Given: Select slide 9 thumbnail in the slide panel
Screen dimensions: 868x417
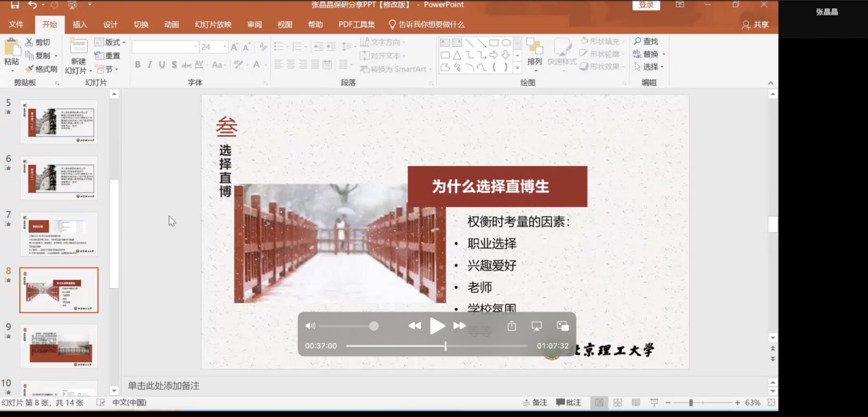Looking at the screenshot, I should click(x=59, y=346).
